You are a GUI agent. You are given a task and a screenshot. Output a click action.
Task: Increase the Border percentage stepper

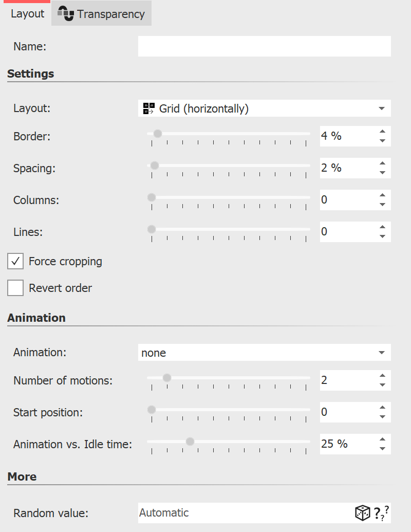383,132
